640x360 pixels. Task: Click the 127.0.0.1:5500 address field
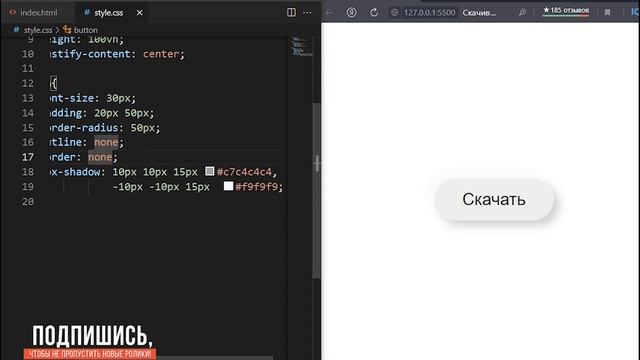pos(429,13)
